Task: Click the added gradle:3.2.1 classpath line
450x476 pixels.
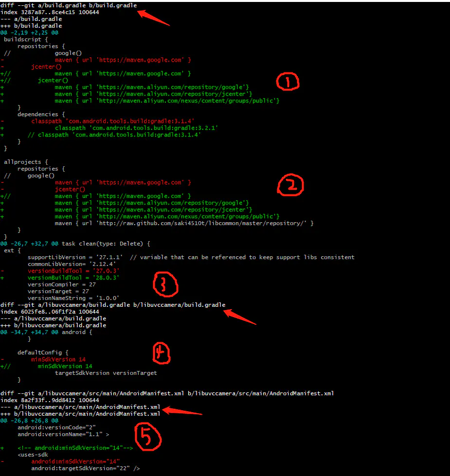Action: click(x=136, y=128)
